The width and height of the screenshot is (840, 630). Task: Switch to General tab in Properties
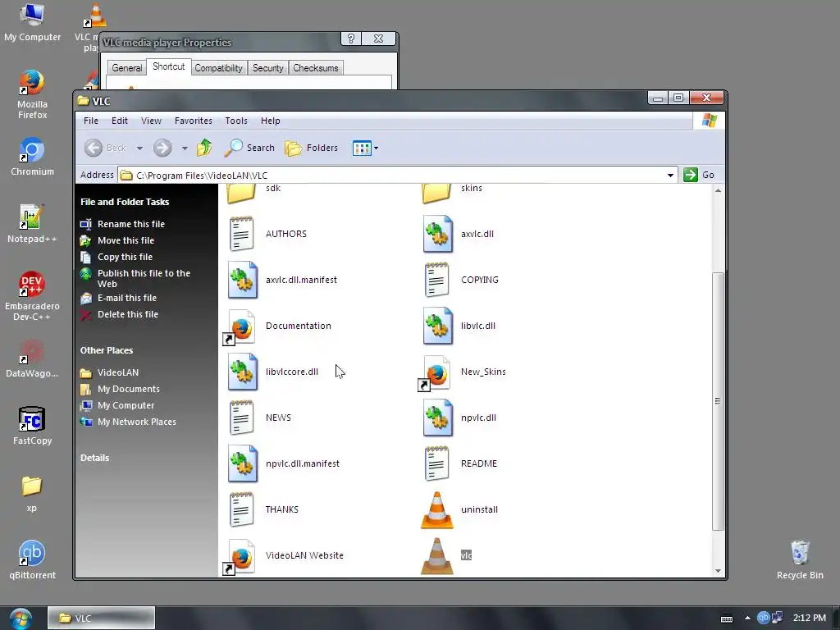click(x=127, y=68)
